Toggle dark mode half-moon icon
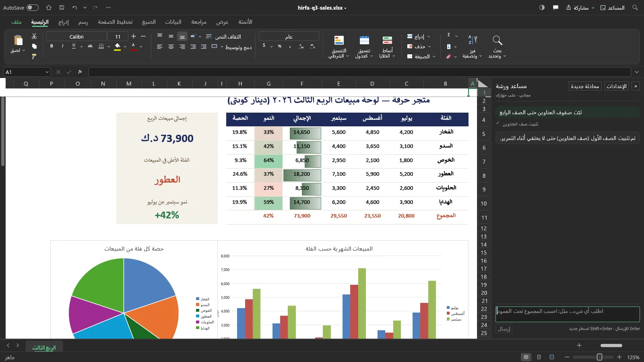Viewport: 644px width, 362px height. pos(542,8)
